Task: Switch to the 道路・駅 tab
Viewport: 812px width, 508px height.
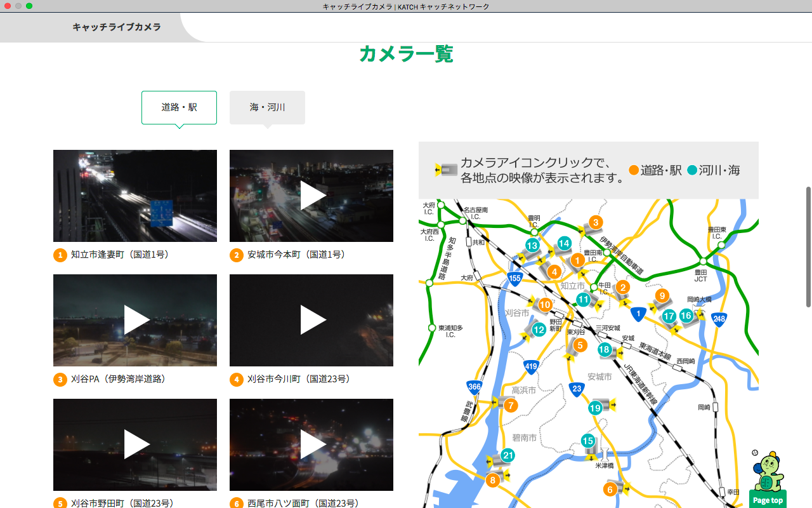Action: (x=179, y=107)
